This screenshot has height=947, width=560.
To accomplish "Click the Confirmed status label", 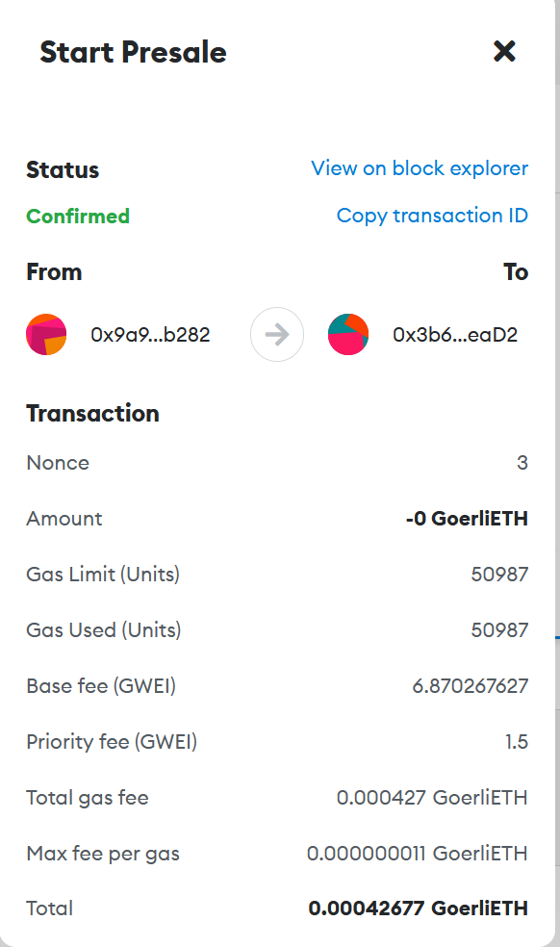I will click(x=78, y=217).
